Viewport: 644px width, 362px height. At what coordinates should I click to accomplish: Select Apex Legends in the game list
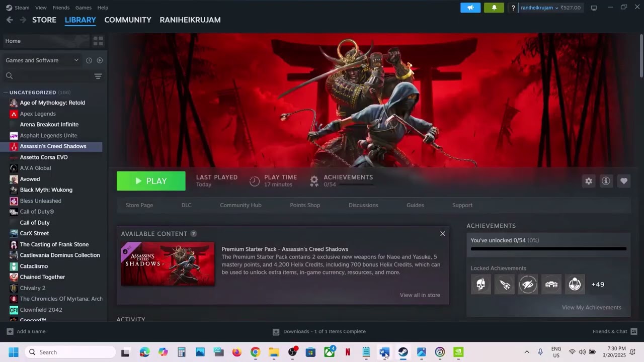click(x=38, y=114)
